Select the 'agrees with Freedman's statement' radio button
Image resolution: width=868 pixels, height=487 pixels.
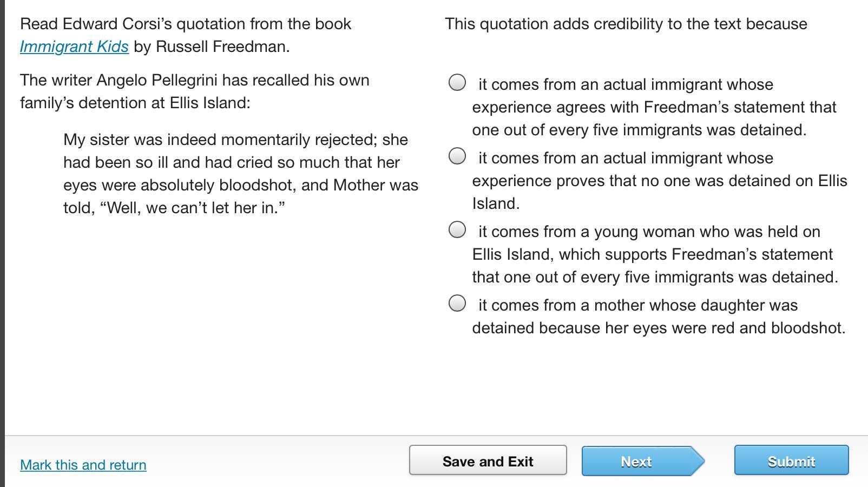pos(457,82)
